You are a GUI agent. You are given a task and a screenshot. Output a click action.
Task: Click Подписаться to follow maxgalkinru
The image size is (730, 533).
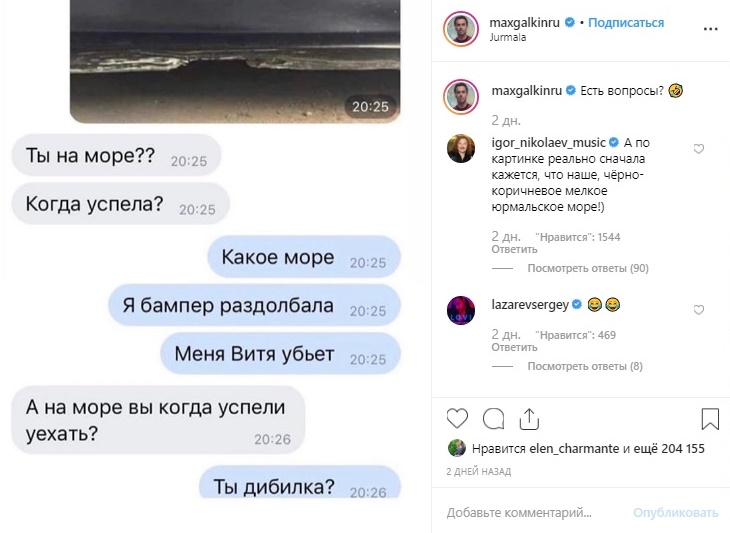pos(626,22)
